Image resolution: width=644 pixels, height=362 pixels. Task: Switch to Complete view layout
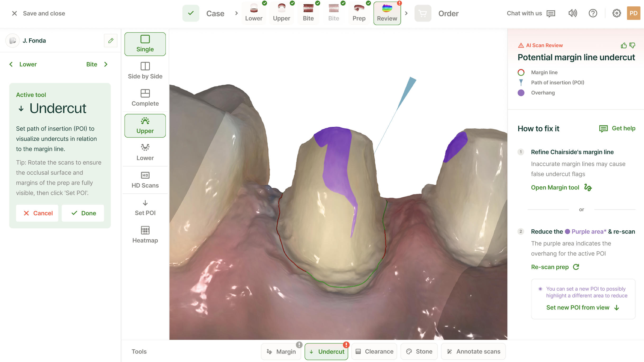click(x=145, y=98)
